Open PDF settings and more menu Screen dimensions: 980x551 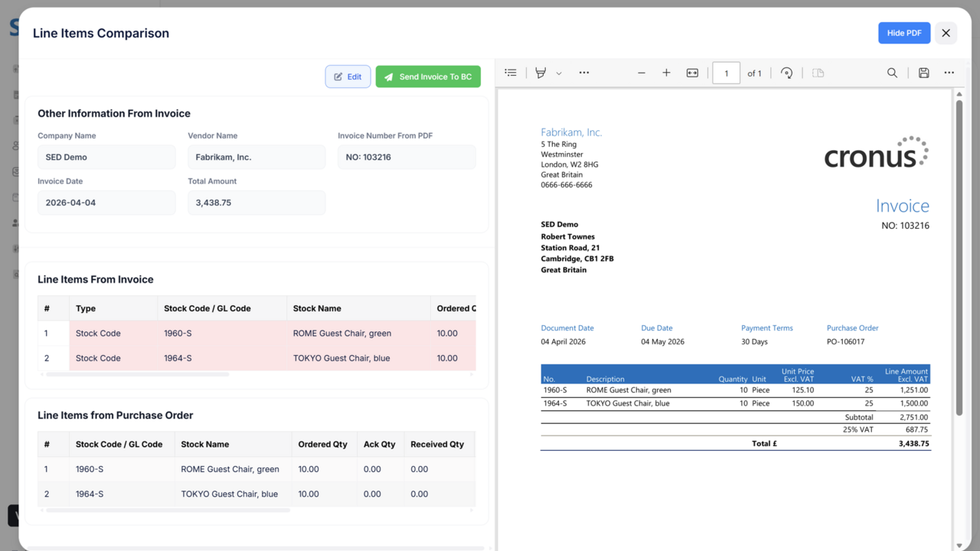click(x=949, y=73)
